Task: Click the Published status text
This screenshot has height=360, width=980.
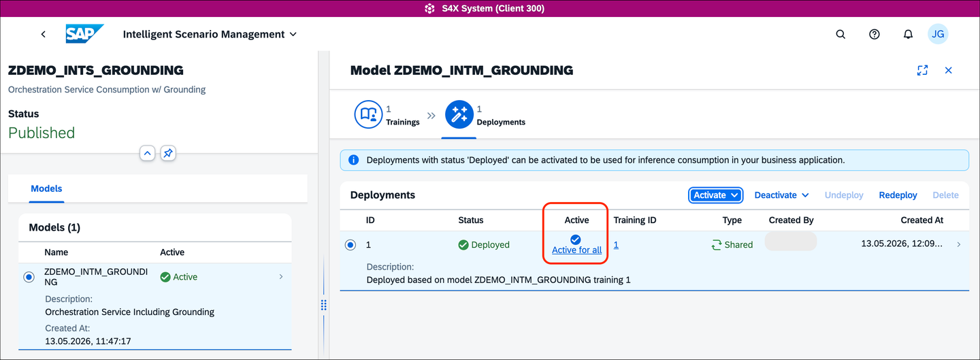Action: click(x=42, y=133)
